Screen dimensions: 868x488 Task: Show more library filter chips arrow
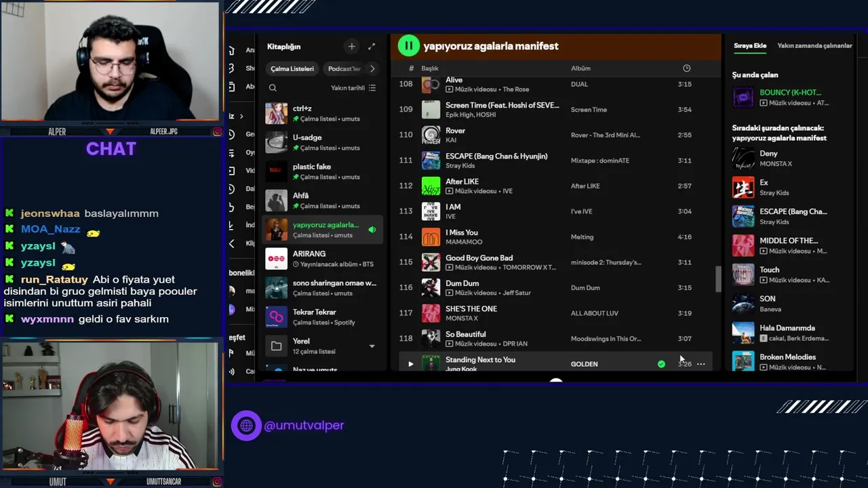click(x=372, y=68)
